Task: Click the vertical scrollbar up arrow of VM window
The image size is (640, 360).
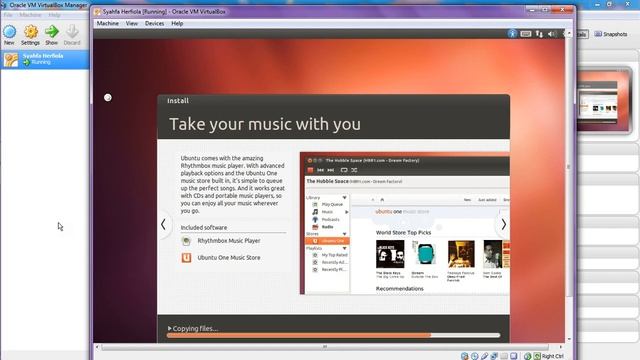Action: point(569,33)
